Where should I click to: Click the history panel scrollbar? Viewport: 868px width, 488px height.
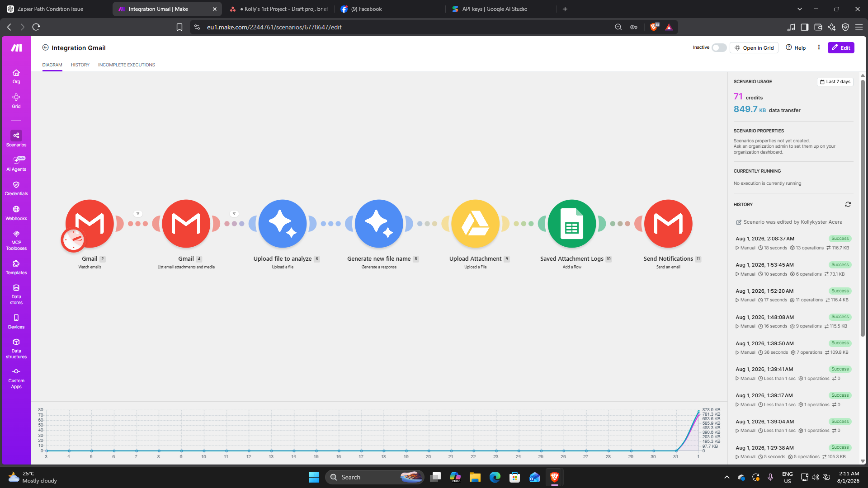[863, 208]
